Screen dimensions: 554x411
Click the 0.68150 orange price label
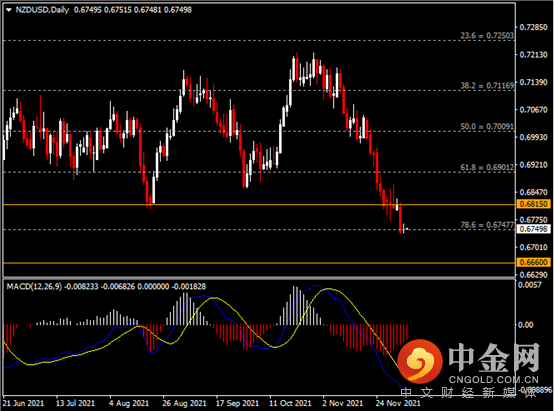point(534,204)
